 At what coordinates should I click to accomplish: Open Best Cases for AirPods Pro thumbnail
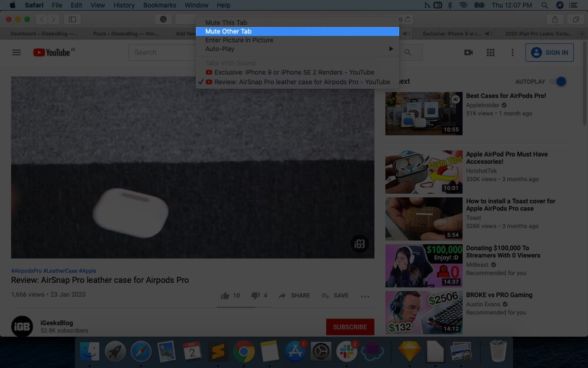[x=424, y=114]
